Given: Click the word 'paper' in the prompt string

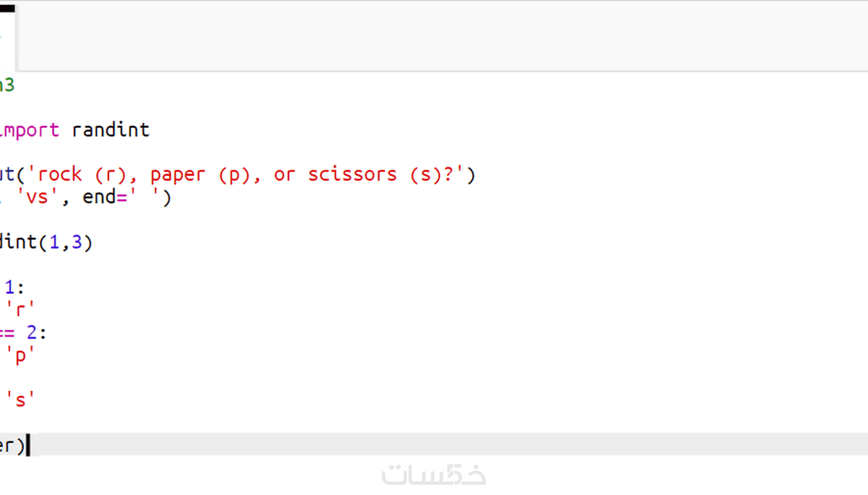Looking at the screenshot, I should [178, 175].
